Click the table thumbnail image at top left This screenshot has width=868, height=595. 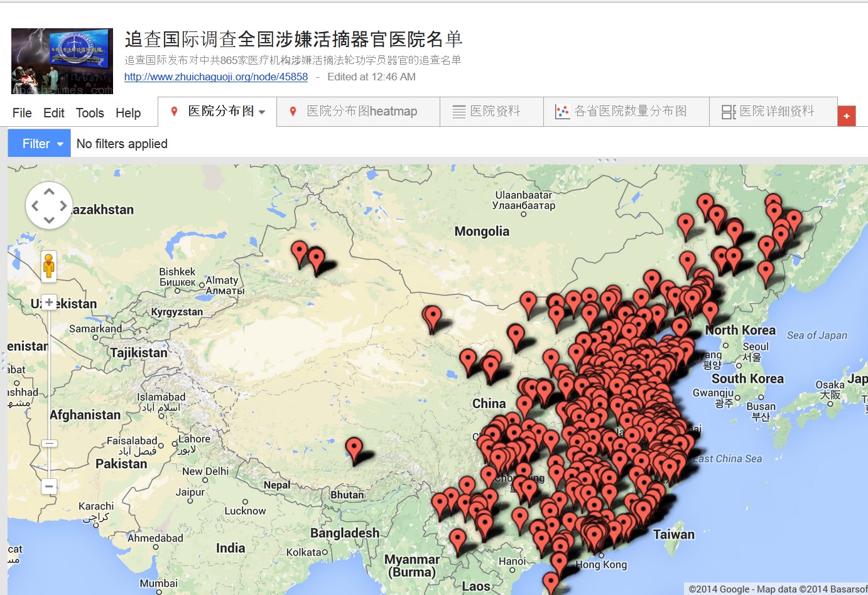pyautogui.click(x=62, y=61)
